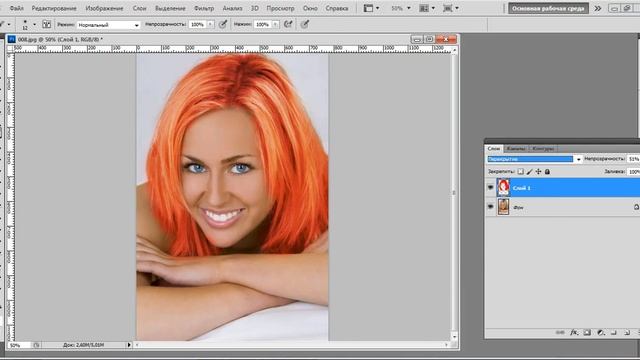Viewport: 640px width, 360px height.
Task: Click the link layers icon
Action: click(560, 333)
